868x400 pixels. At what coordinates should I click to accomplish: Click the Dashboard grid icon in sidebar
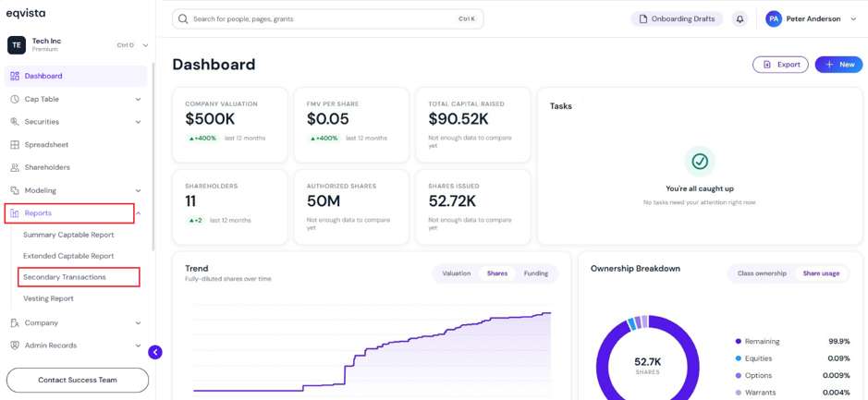[x=15, y=77]
